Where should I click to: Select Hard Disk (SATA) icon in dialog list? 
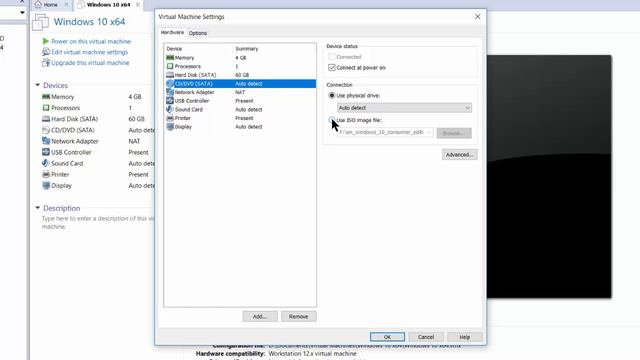[170, 75]
